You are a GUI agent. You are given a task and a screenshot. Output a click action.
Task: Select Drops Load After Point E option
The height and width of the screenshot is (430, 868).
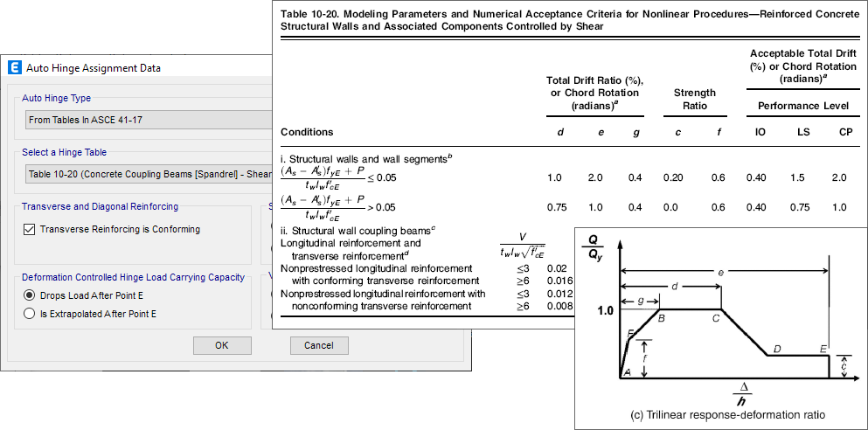click(30, 295)
